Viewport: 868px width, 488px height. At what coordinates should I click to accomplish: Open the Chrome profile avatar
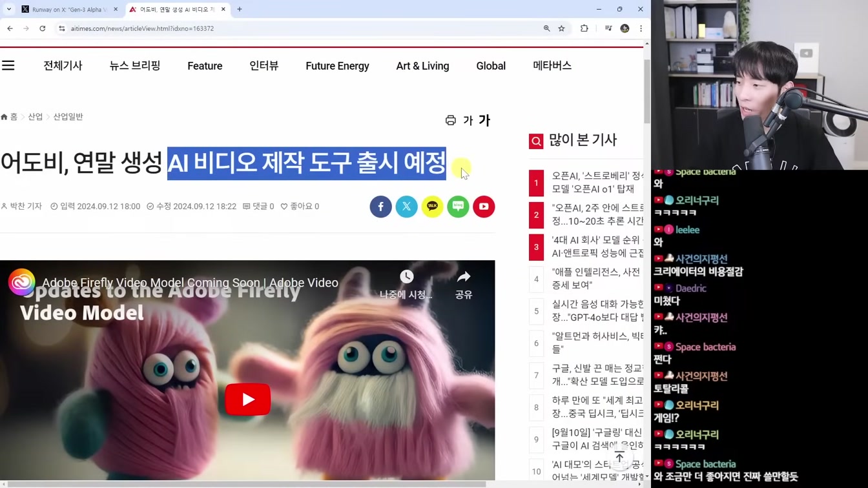[625, 28]
